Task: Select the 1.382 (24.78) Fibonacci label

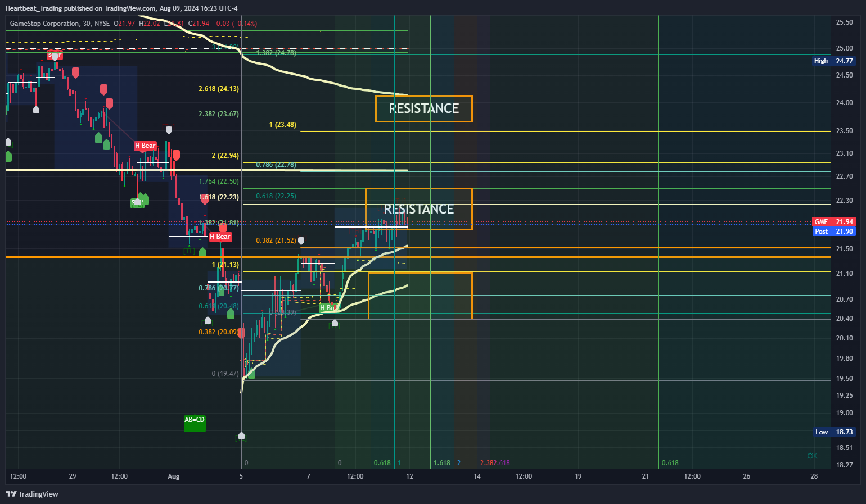Action: pyautogui.click(x=276, y=53)
